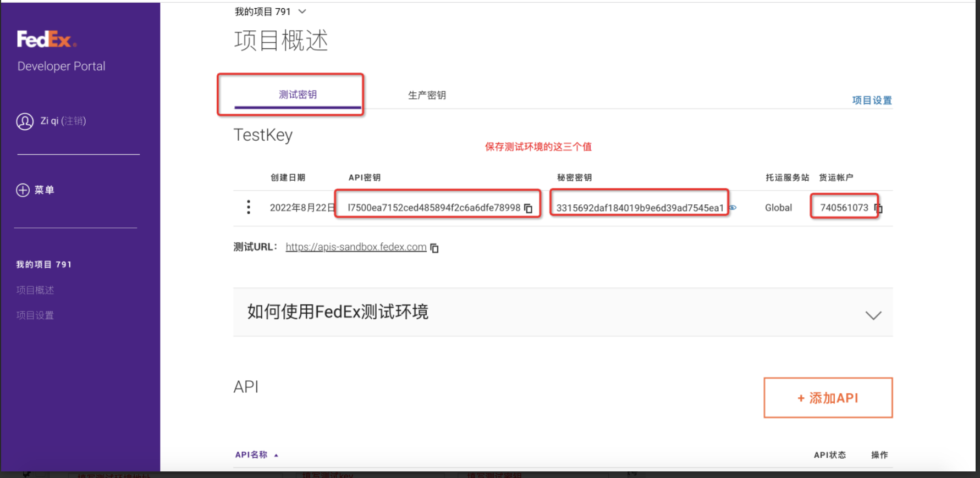This screenshot has width=980, height=478.
Task: Click the Global service station value
Action: point(778,208)
